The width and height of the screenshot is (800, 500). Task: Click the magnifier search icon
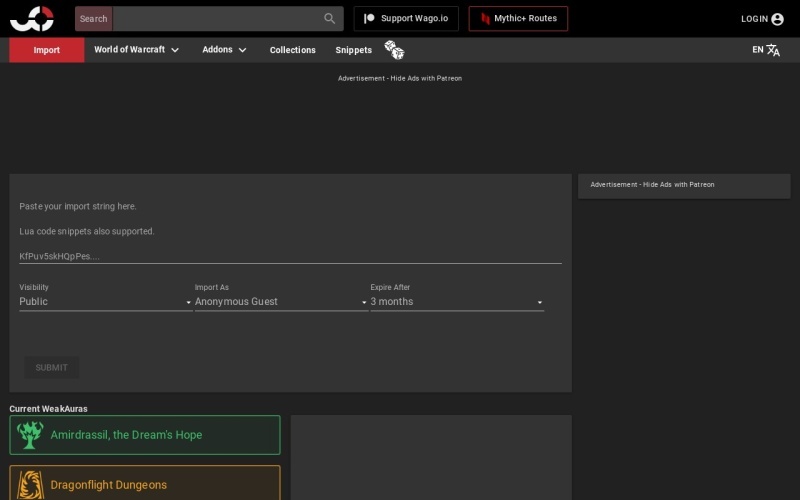coord(330,18)
